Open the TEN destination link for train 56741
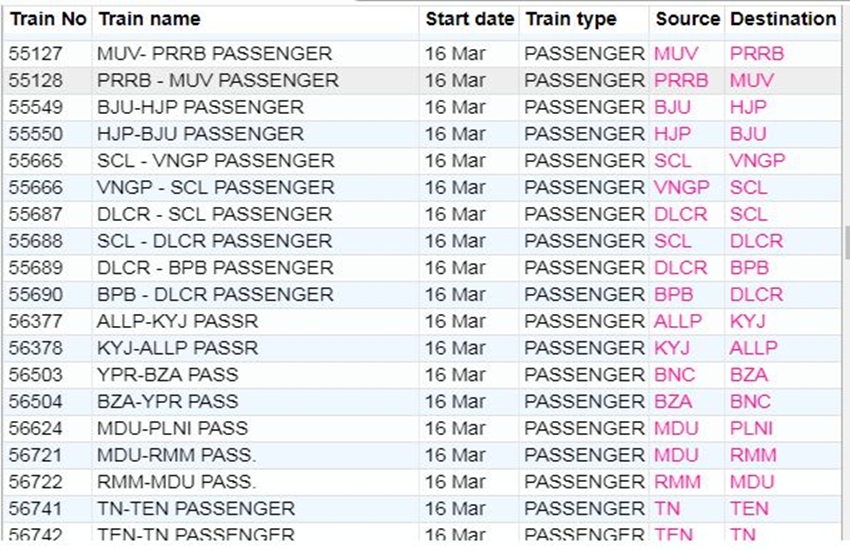Image resolution: width=850 pixels, height=550 pixels. tap(749, 509)
